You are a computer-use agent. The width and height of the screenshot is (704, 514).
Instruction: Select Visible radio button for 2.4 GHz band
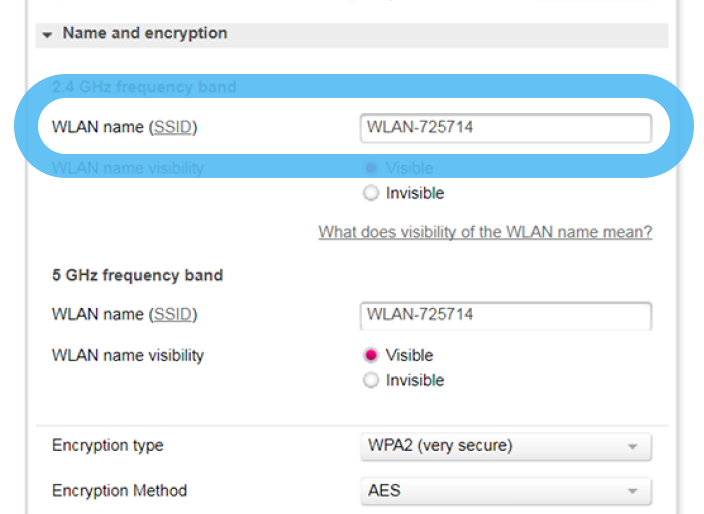click(371, 168)
